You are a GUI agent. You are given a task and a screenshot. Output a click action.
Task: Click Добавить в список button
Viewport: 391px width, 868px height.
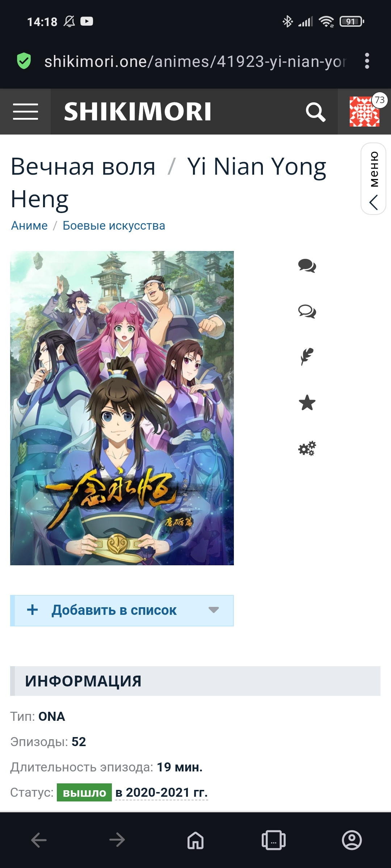click(x=122, y=610)
